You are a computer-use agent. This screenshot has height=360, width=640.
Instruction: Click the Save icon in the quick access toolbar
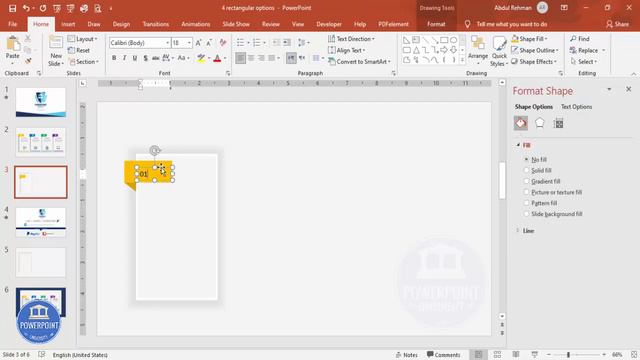pos(13,8)
